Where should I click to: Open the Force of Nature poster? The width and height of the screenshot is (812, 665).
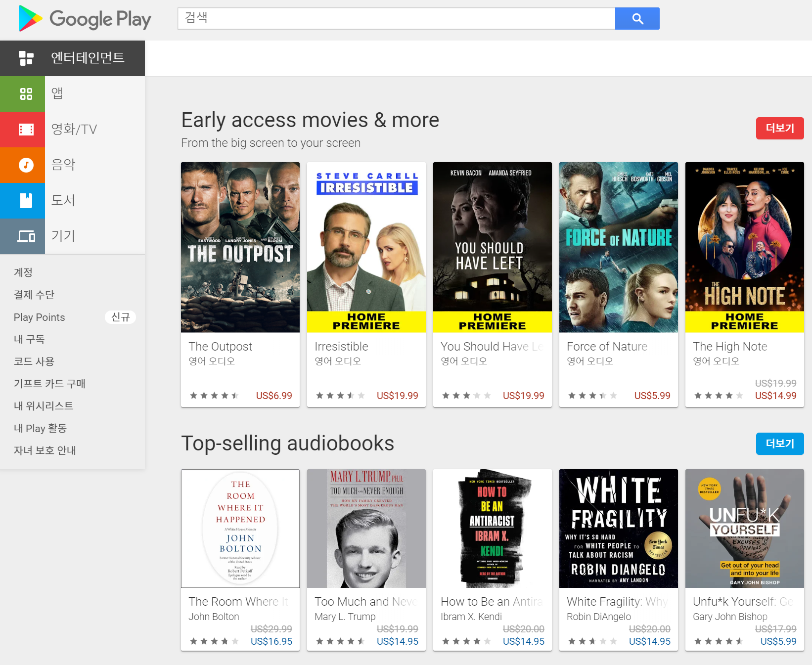[619, 247]
